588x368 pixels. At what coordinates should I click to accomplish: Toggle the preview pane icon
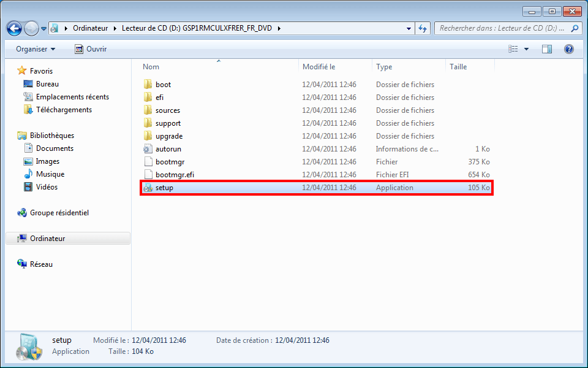click(547, 49)
